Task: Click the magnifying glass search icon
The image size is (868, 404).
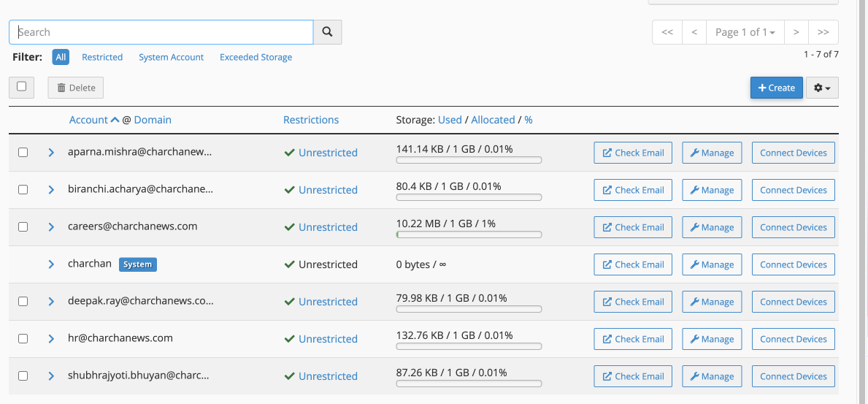Action: pos(327,32)
